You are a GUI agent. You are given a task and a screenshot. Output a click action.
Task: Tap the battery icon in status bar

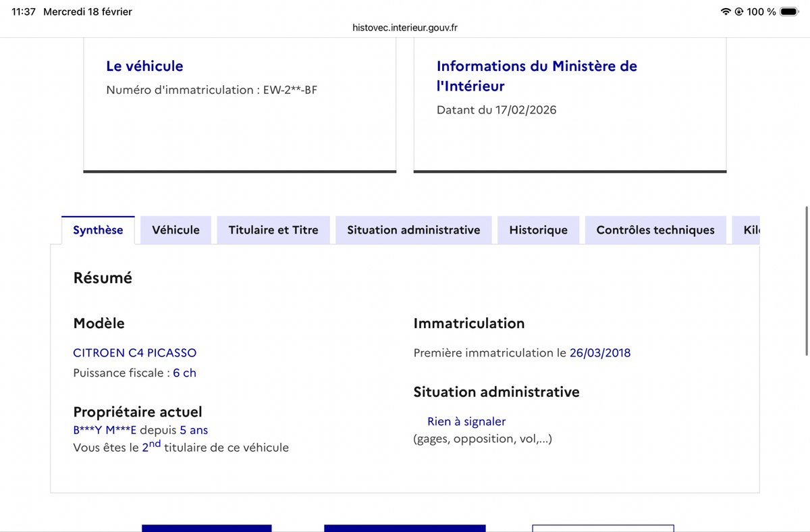790,11
